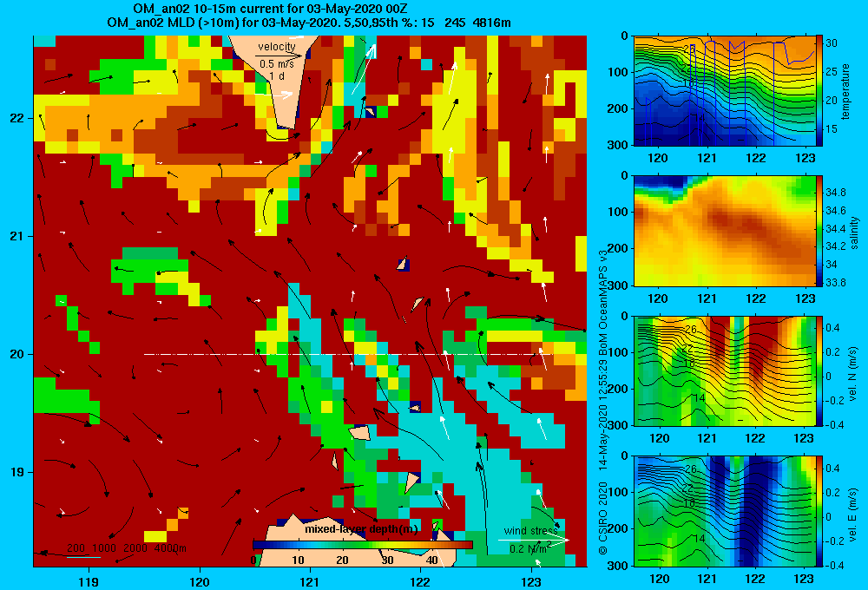868x590 pixels.
Task: Click the white dashed section line at 20N
Action: [348, 354]
